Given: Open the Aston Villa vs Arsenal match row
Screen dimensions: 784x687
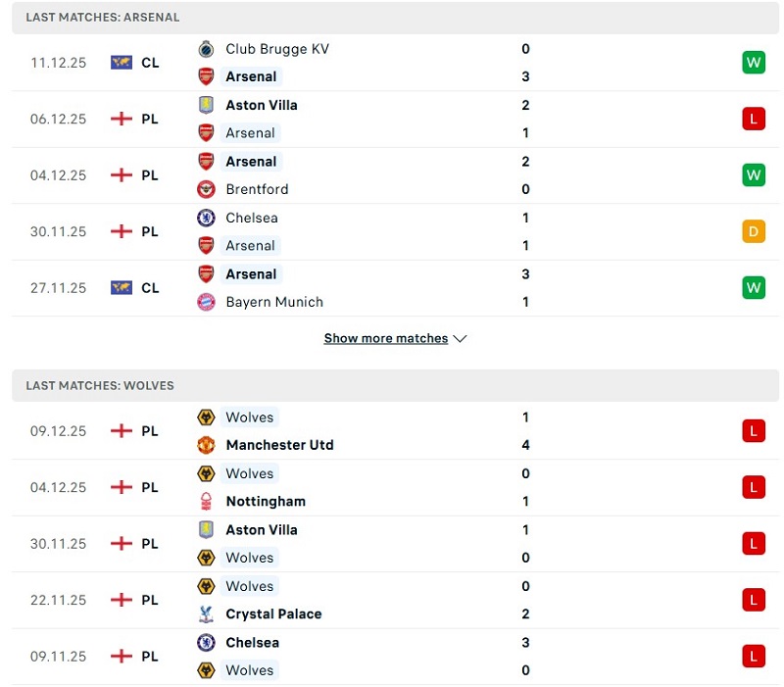Looking at the screenshot, I should (x=392, y=118).
